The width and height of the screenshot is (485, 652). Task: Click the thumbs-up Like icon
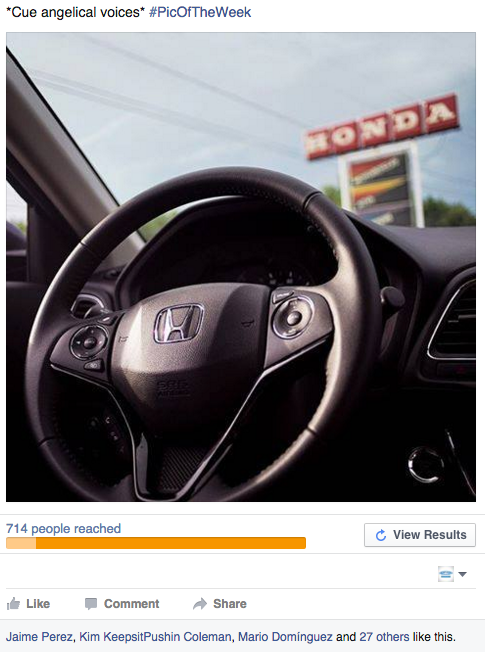[13, 603]
